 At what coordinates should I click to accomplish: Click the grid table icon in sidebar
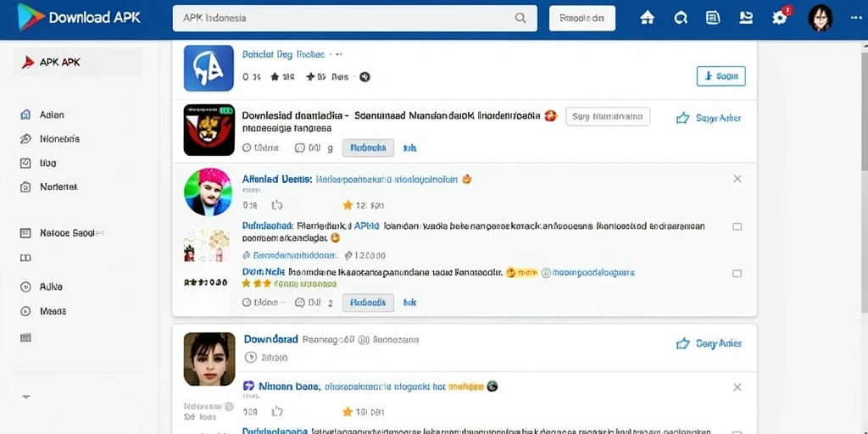tap(25, 337)
